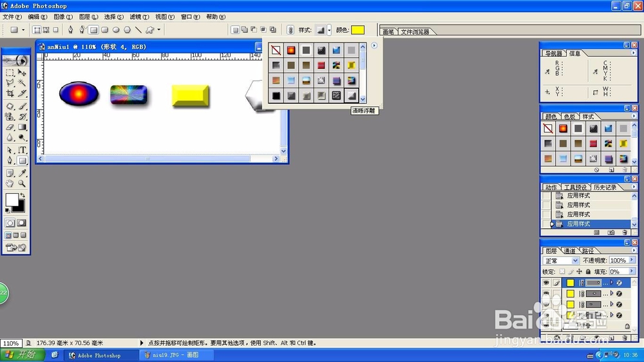Switch to the 色板 tab
The height and width of the screenshot is (362, 644).
(x=569, y=117)
